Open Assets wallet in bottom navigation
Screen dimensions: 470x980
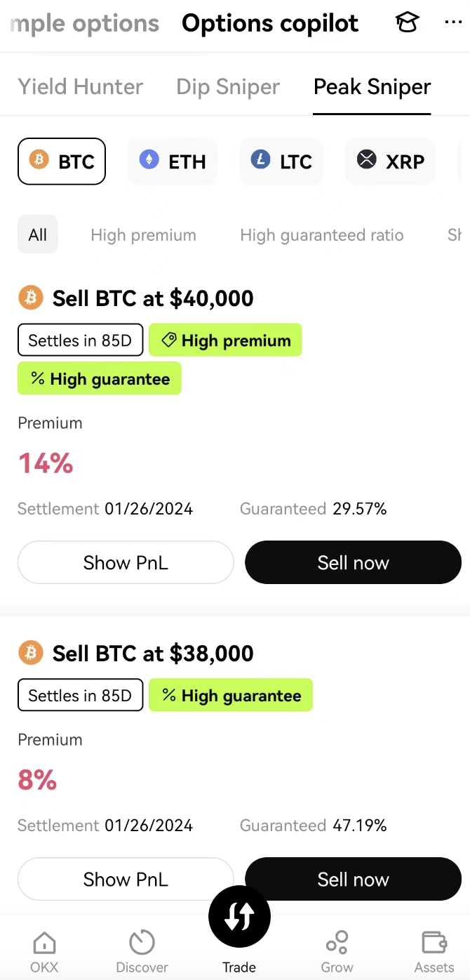(x=434, y=951)
